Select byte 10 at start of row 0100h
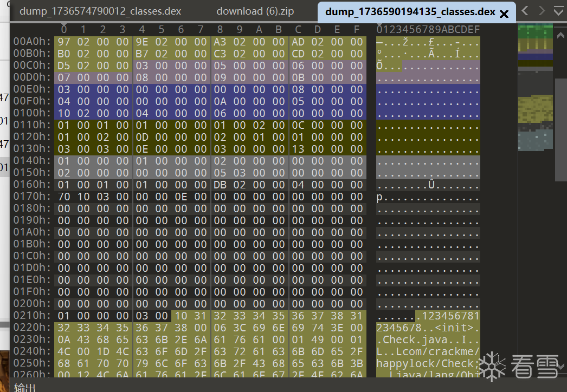The width and height of the screenshot is (567, 392). 63,114
